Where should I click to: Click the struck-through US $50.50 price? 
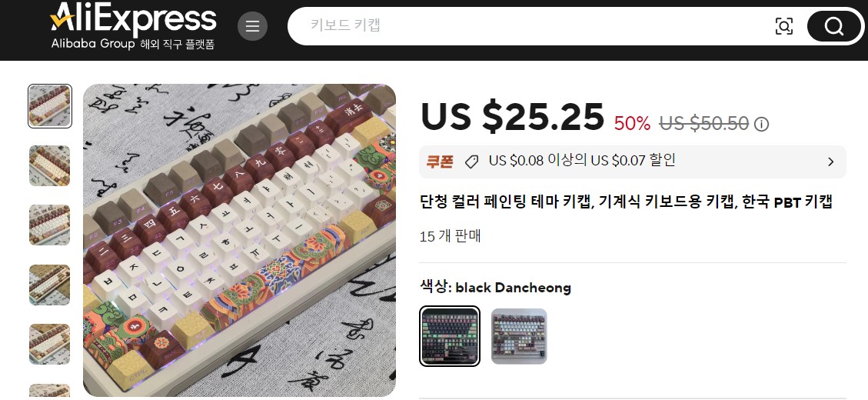703,123
